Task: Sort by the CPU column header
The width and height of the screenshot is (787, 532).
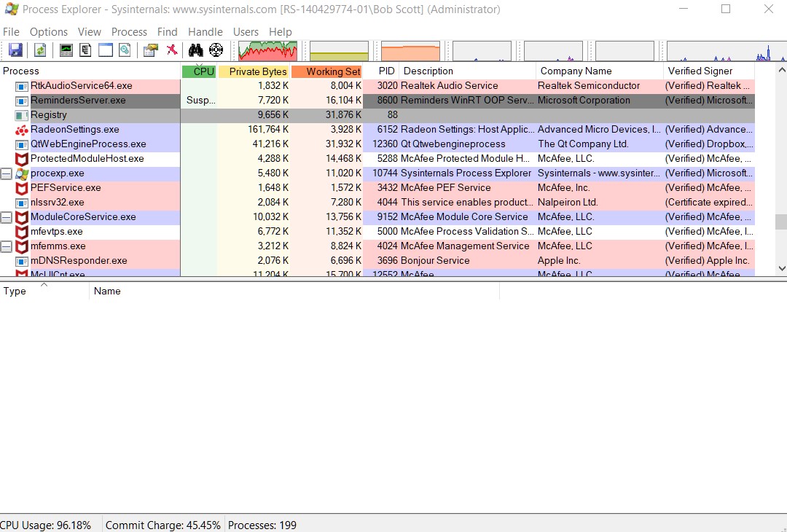Action: [x=199, y=71]
